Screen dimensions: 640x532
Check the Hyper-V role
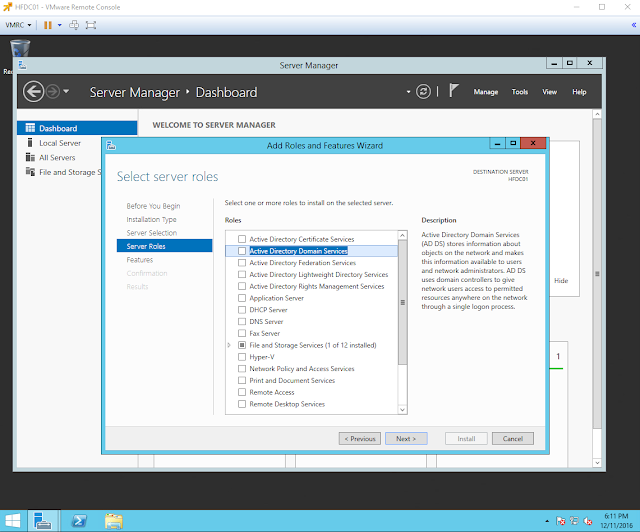coord(242,357)
